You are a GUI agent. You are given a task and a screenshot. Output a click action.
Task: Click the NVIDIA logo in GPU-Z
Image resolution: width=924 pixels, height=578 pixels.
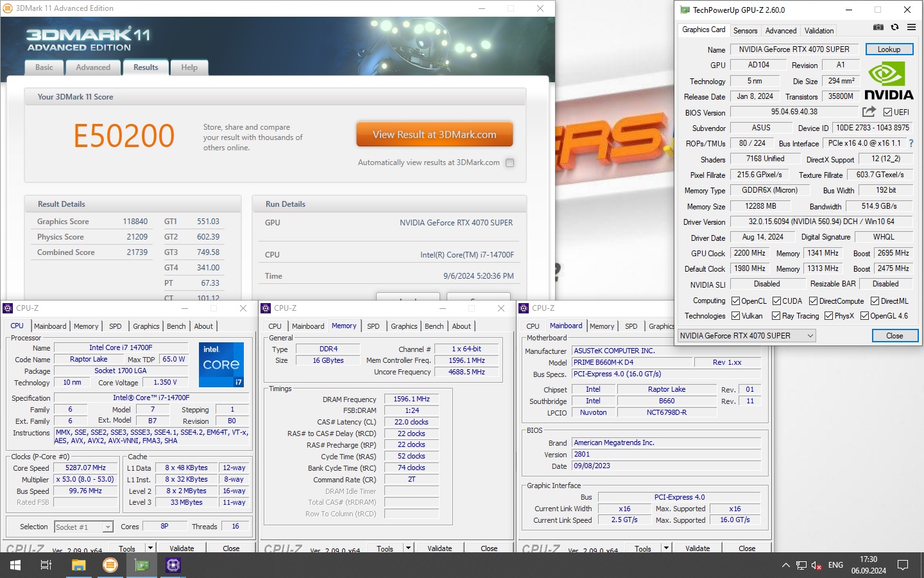889,81
